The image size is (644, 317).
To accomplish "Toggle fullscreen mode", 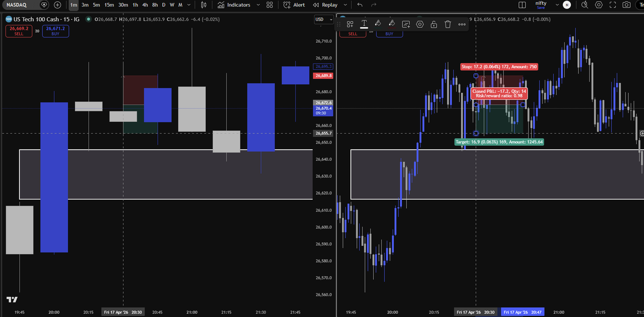I will tap(613, 5).
